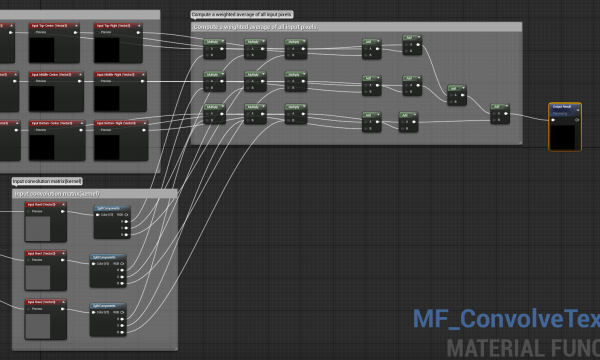The width and height of the screenshot is (600, 360).
Task: Click output pin of Input Middle-Right node
Action: point(142,81)
